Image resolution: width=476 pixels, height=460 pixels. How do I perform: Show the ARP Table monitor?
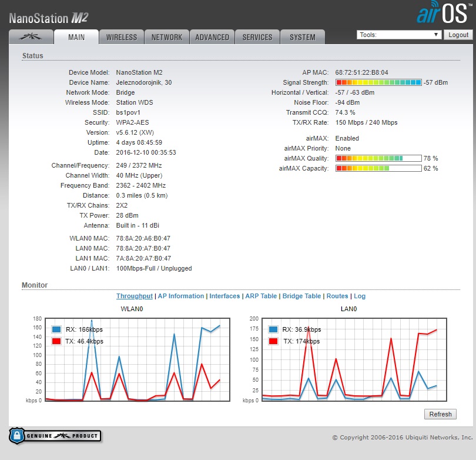[261, 296]
